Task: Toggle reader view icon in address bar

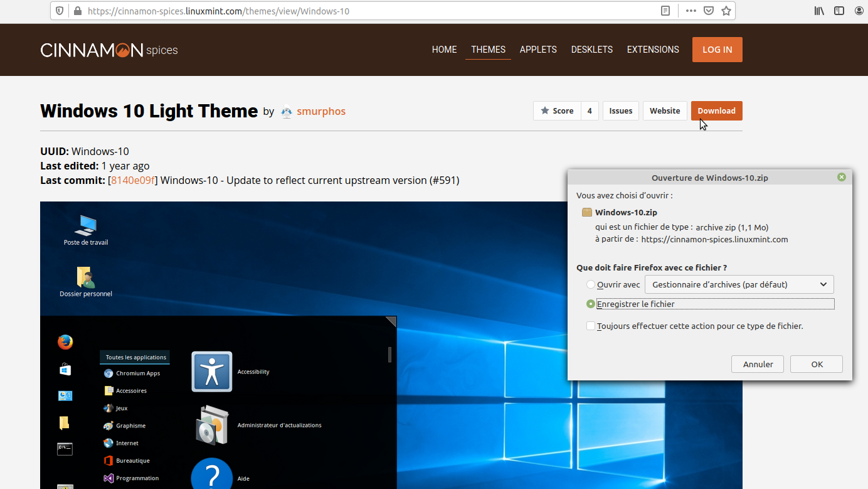Action: click(x=665, y=11)
